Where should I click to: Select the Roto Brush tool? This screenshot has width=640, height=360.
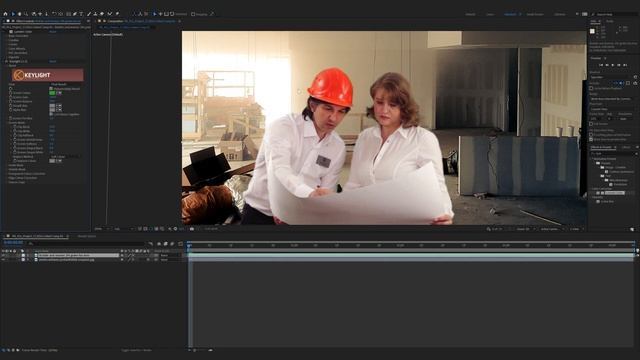(x=109, y=14)
